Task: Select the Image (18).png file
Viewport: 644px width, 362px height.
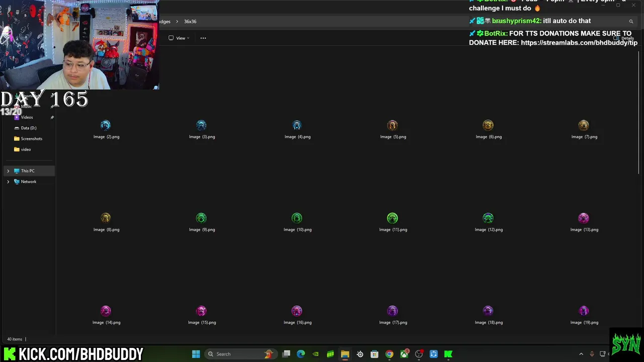Action: pyautogui.click(x=489, y=316)
